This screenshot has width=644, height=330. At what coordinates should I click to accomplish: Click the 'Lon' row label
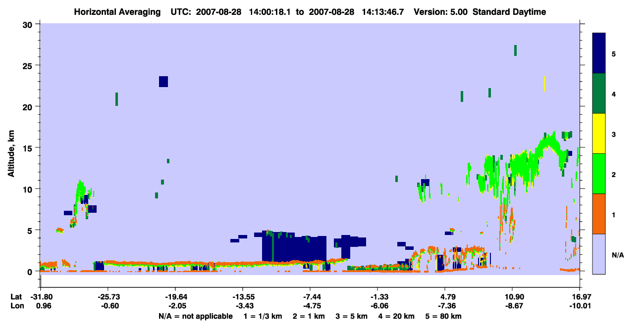tap(17, 306)
